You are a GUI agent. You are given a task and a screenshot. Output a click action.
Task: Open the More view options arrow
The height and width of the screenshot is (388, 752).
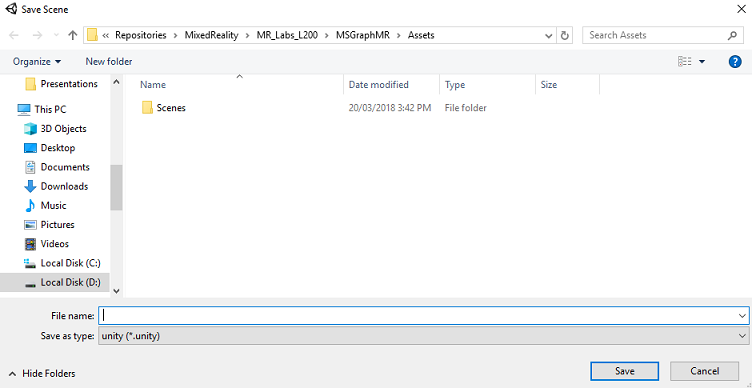pos(702,61)
